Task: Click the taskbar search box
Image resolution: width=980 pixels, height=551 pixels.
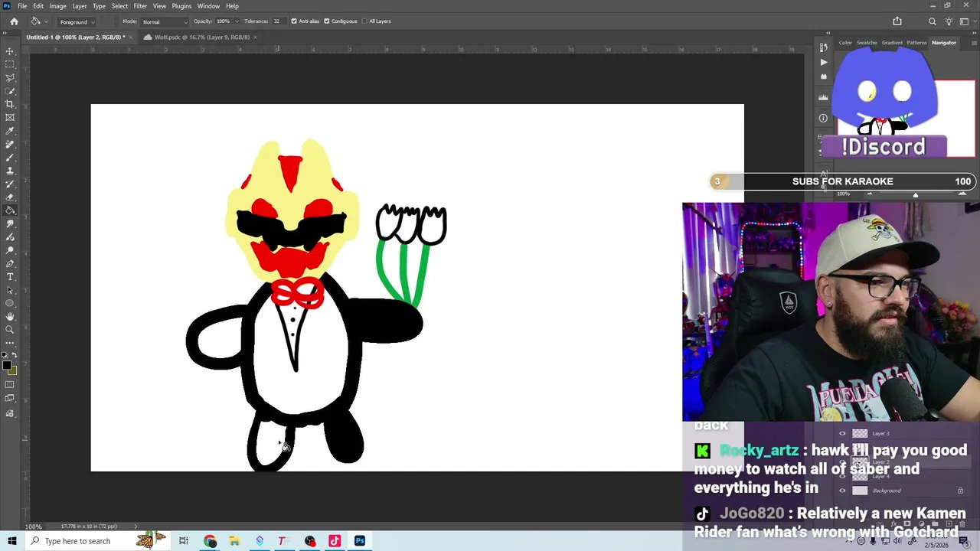Action: click(x=97, y=541)
